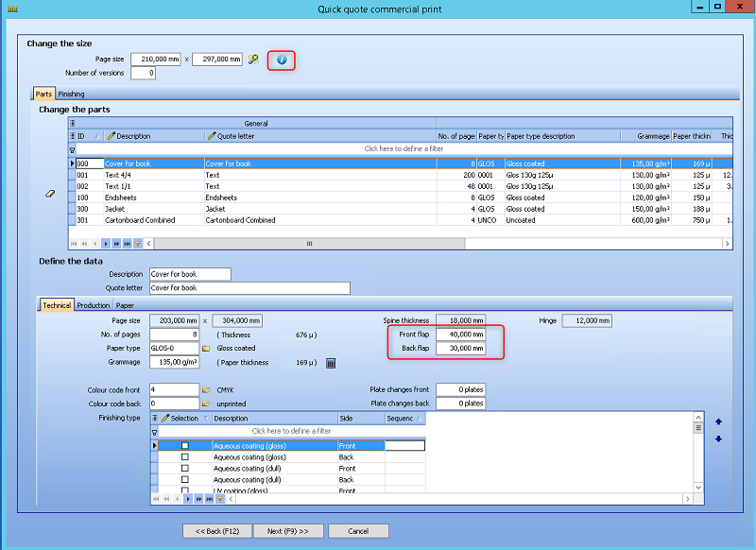Click the blue info icon near page size
Viewport: 756px width, 550px height.
point(282,60)
